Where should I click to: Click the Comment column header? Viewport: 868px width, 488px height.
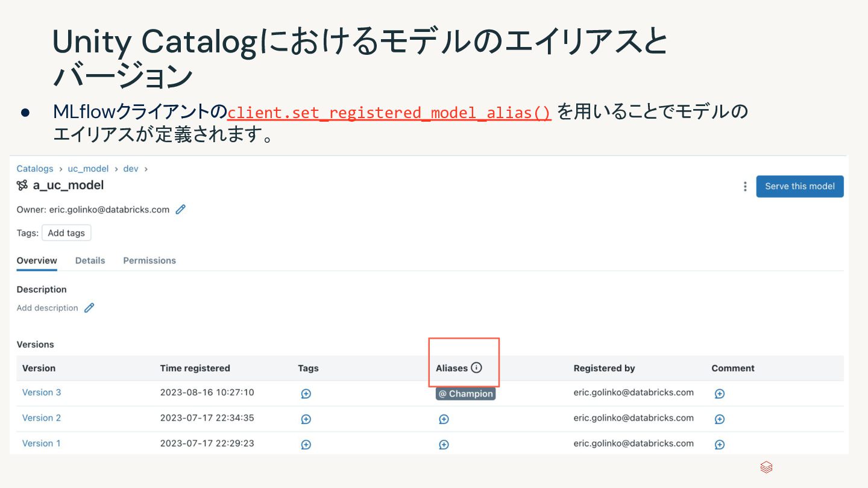coord(733,368)
